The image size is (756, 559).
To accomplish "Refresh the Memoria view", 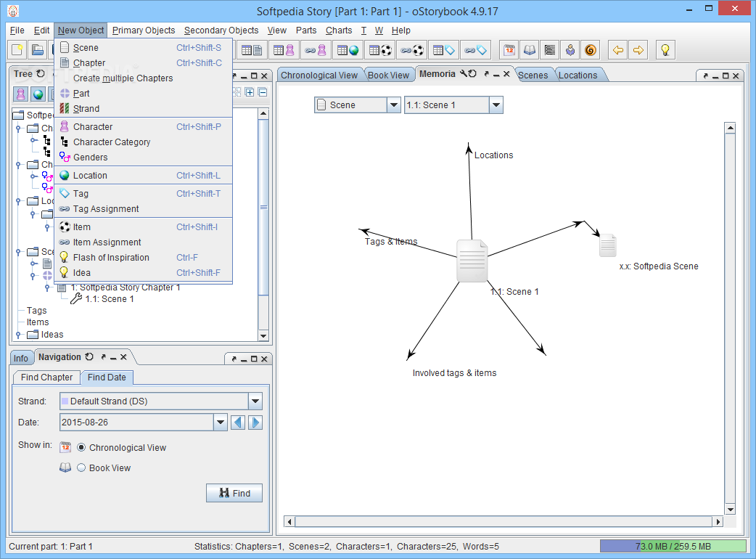I will tap(472, 73).
